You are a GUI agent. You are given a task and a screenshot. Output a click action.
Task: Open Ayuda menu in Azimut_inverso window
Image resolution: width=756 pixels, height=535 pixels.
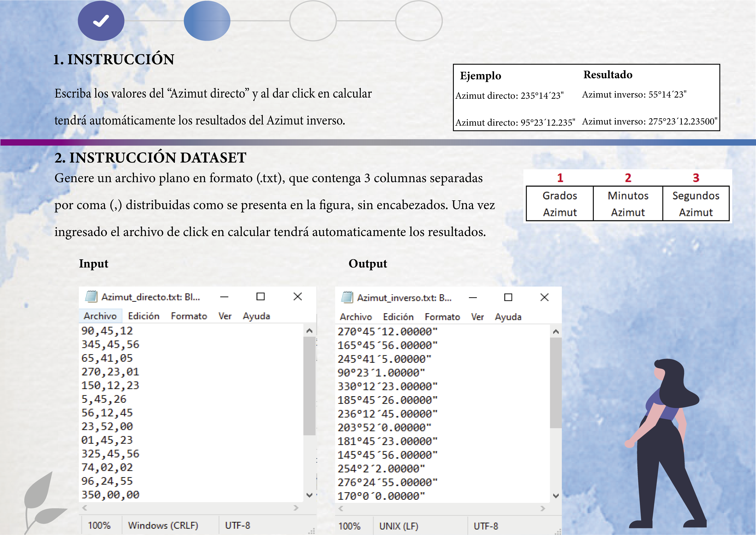(x=508, y=317)
